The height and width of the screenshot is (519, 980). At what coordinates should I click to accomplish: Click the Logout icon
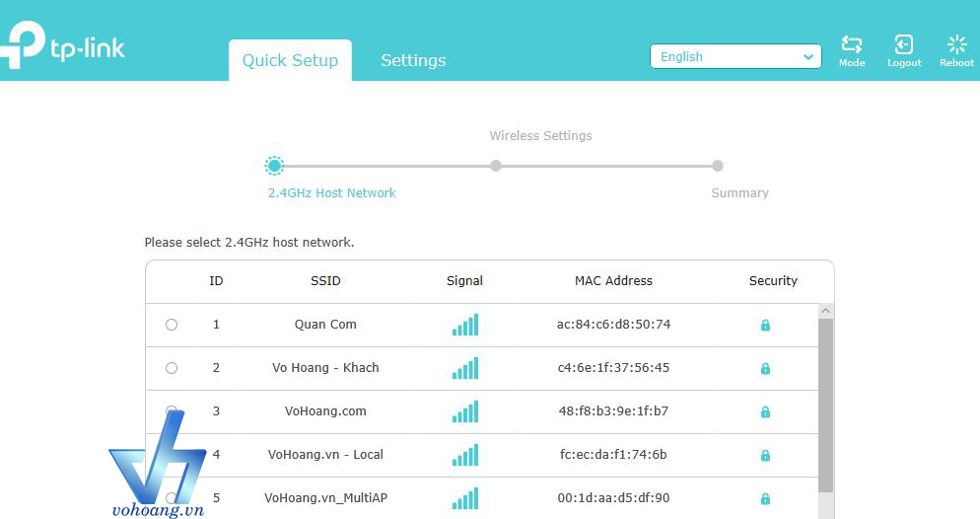click(904, 44)
